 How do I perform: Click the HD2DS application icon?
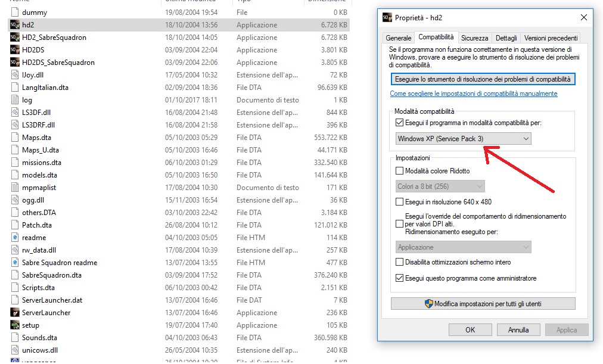click(15, 50)
